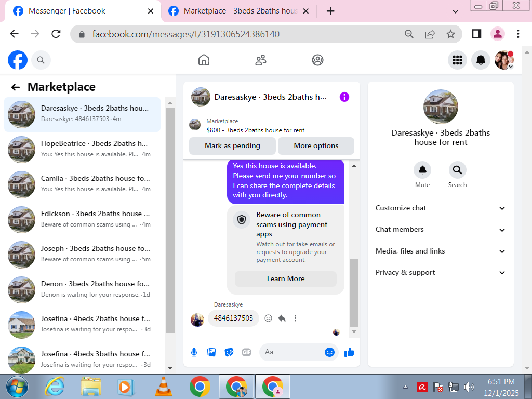This screenshot has height=399, width=532.
Task: Open HopeBeatrice conversation
Action: point(82,149)
